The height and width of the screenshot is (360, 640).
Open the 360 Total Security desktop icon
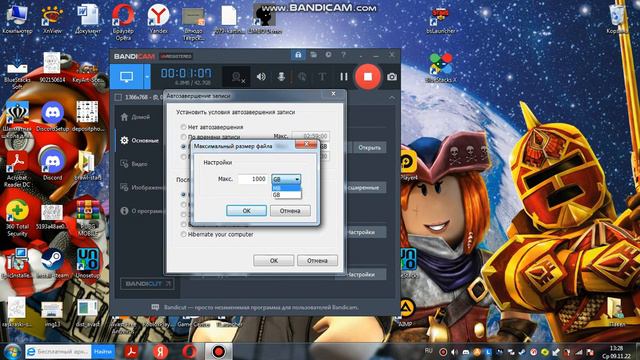(x=17, y=218)
